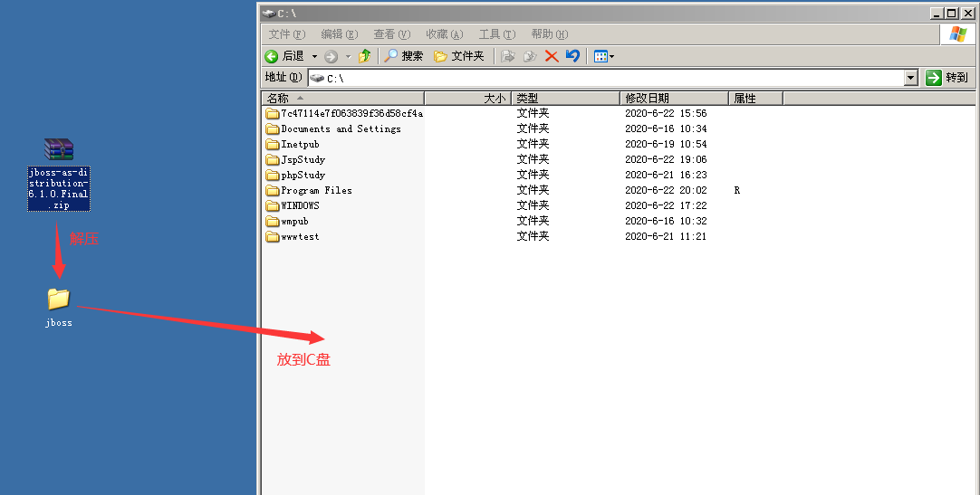Screen dimensions: 980x495
Task: Click the date "2020-6-22 19:06"
Action: [667, 160]
